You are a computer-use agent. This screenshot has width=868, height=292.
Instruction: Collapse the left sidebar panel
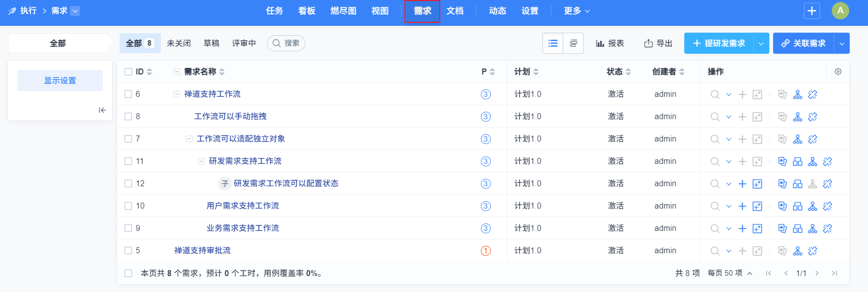tap(102, 110)
